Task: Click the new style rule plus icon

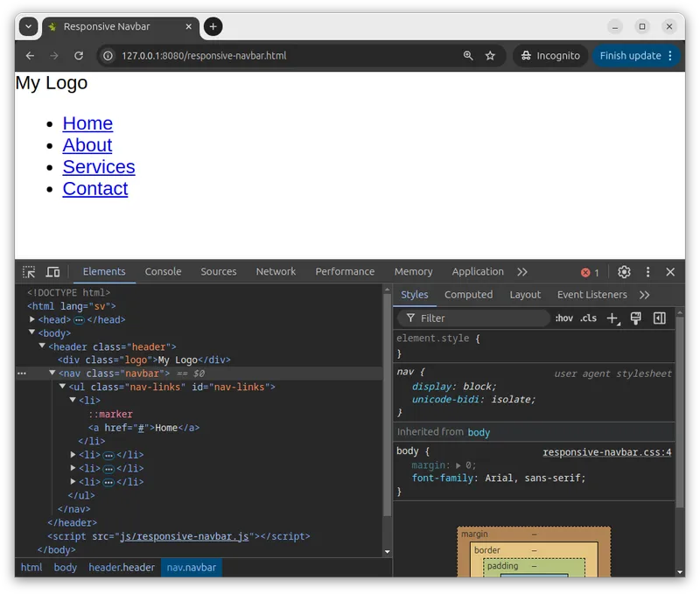Action: tap(612, 318)
